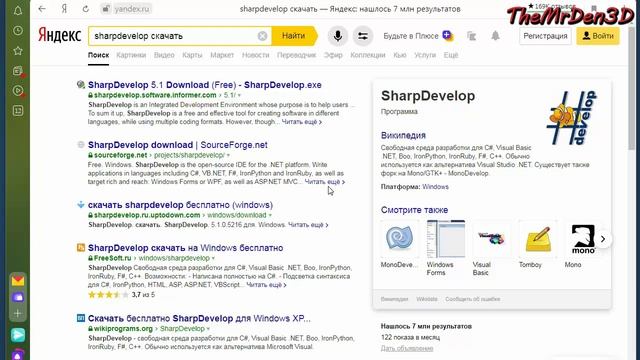The height and width of the screenshot is (360, 640).
Task: Switch to the Видео tab
Action: [164, 55]
